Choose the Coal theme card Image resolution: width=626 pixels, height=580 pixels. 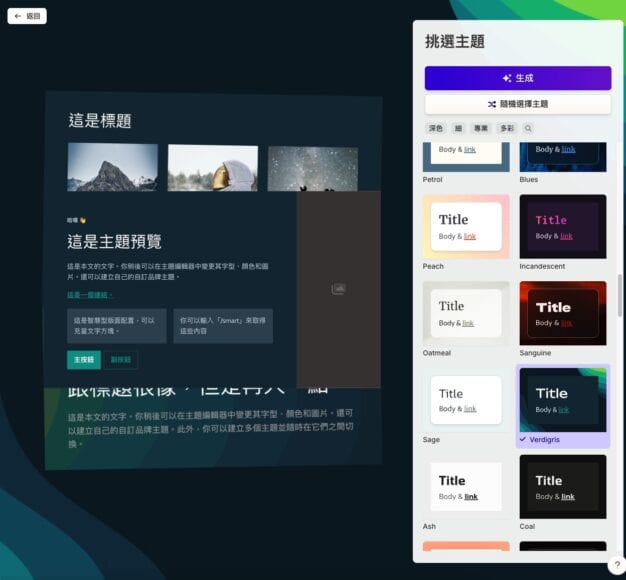[x=562, y=487]
